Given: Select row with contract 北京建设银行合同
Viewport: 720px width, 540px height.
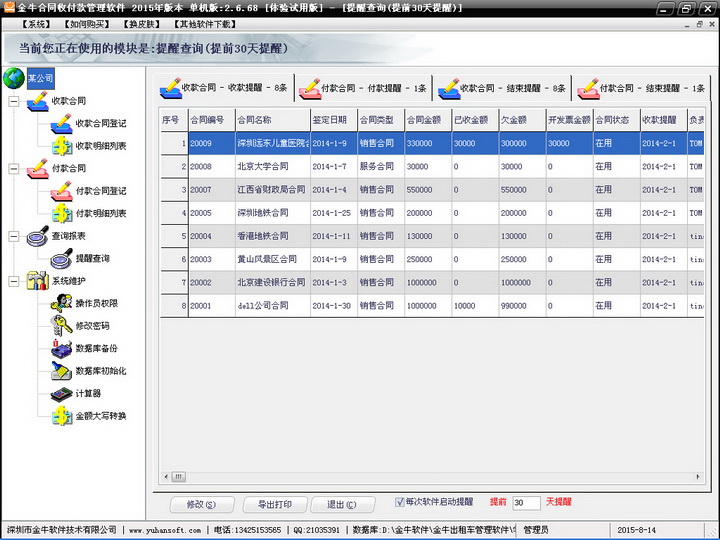Looking at the screenshot, I should pyautogui.click(x=432, y=282).
